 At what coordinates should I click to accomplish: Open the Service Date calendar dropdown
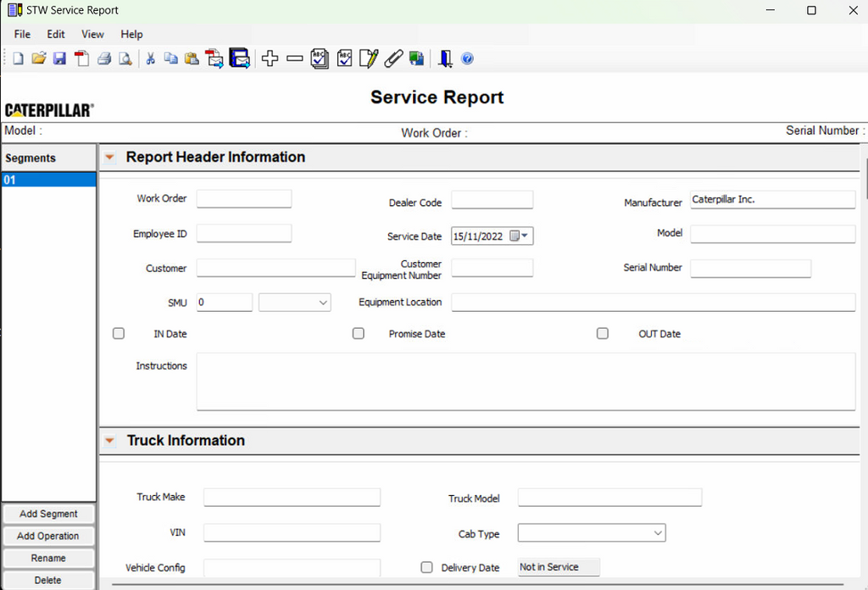[x=525, y=237]
